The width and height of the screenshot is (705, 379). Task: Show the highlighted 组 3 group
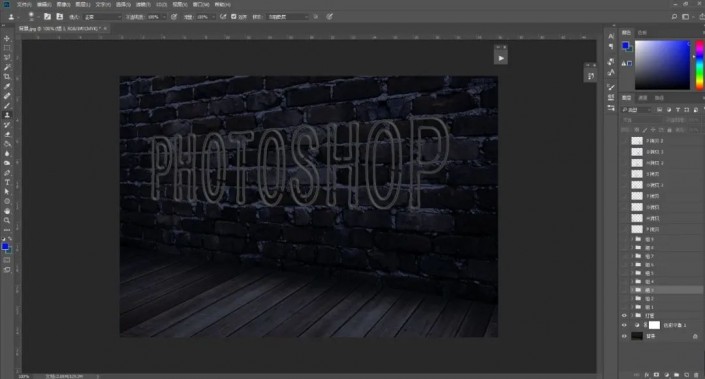point(624,290)
